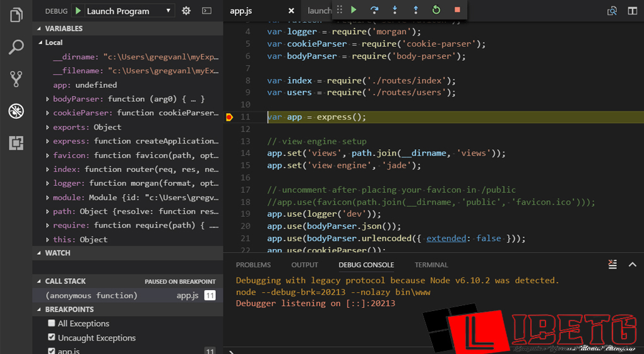Click the breakpoint dot on line 11
This screenshot has width=644, height=354.
click(x=229, y=117)
